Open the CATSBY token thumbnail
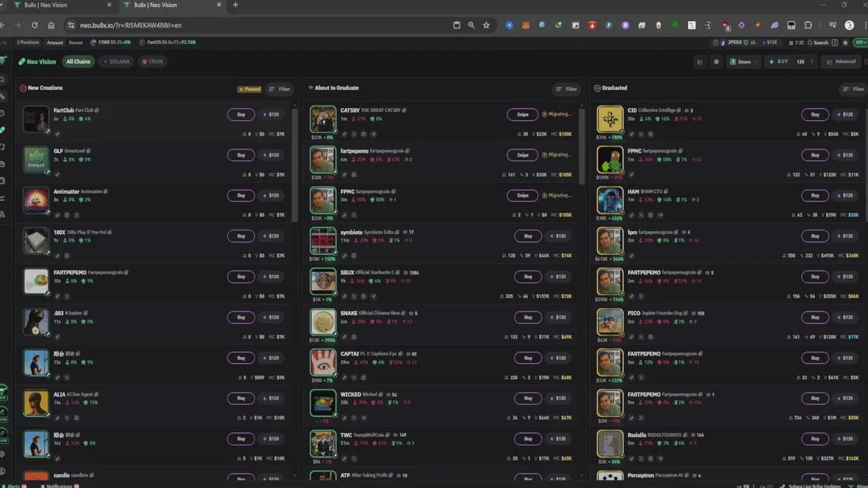Image resolution: width=868 pixels, height=488 pixels. (x=323, y=119)
